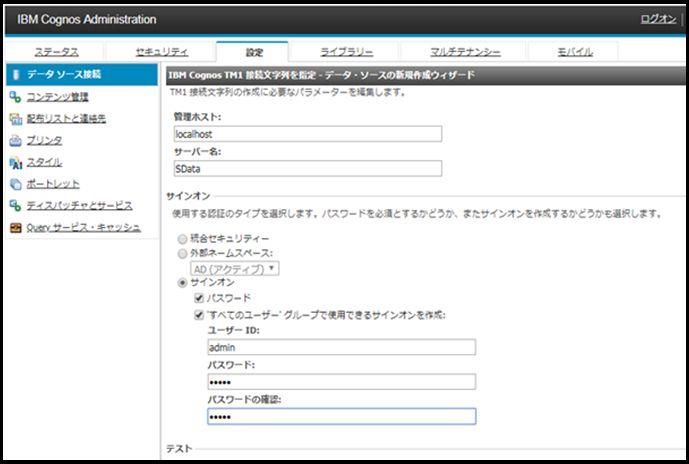Click the スタイル style icon
Viewport: 689px width, 464px height.
(x=15, y=163)
